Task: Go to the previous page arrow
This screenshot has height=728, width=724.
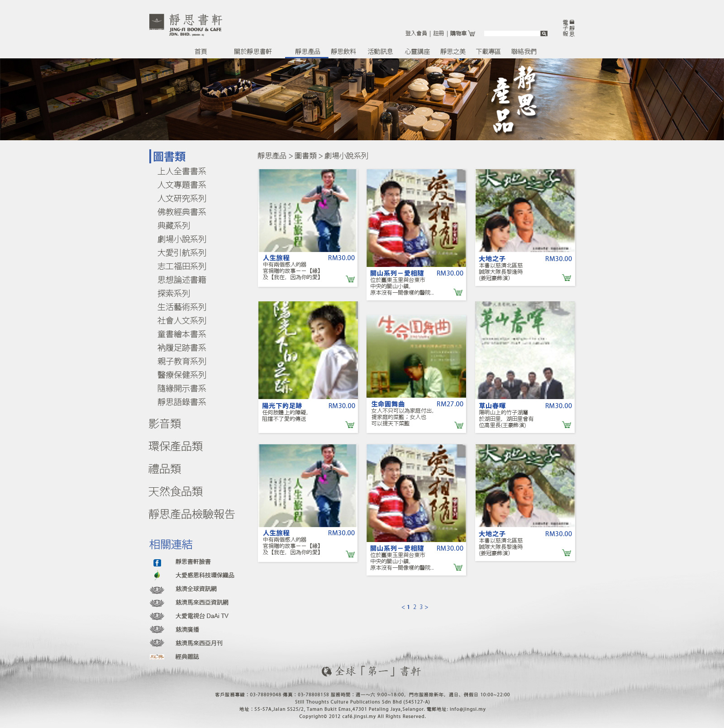Action: click(403, 607)
